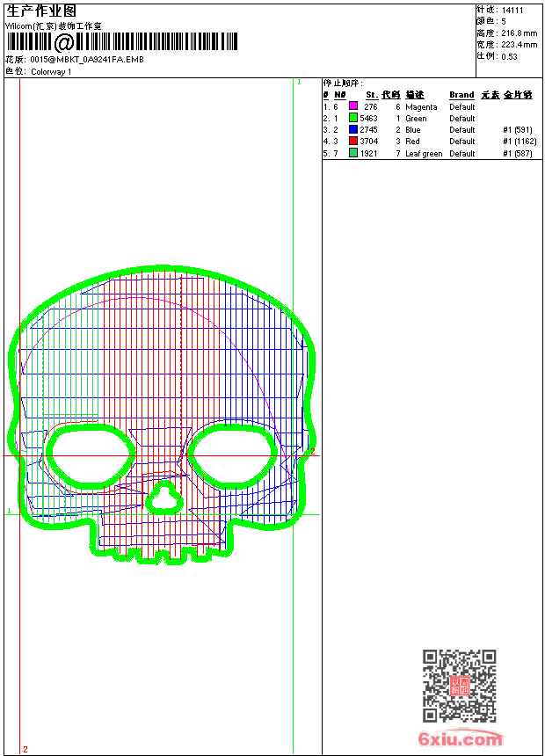Click the QR code image

(x=459, y=685)
